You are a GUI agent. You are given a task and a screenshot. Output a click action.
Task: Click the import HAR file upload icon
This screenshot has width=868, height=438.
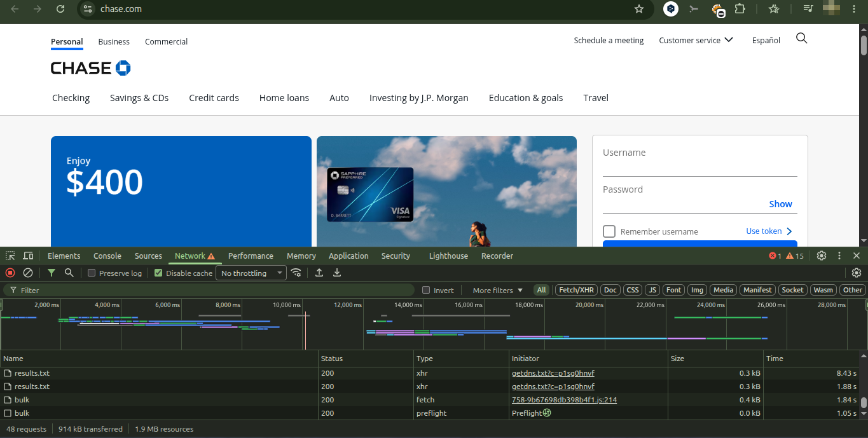319,273
